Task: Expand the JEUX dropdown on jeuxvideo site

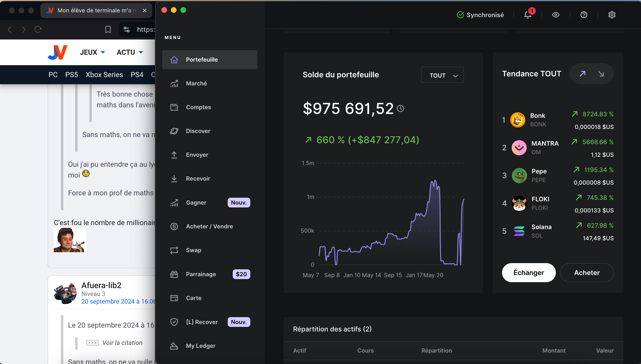Action: pyautogui.click(x=92, y=52)
